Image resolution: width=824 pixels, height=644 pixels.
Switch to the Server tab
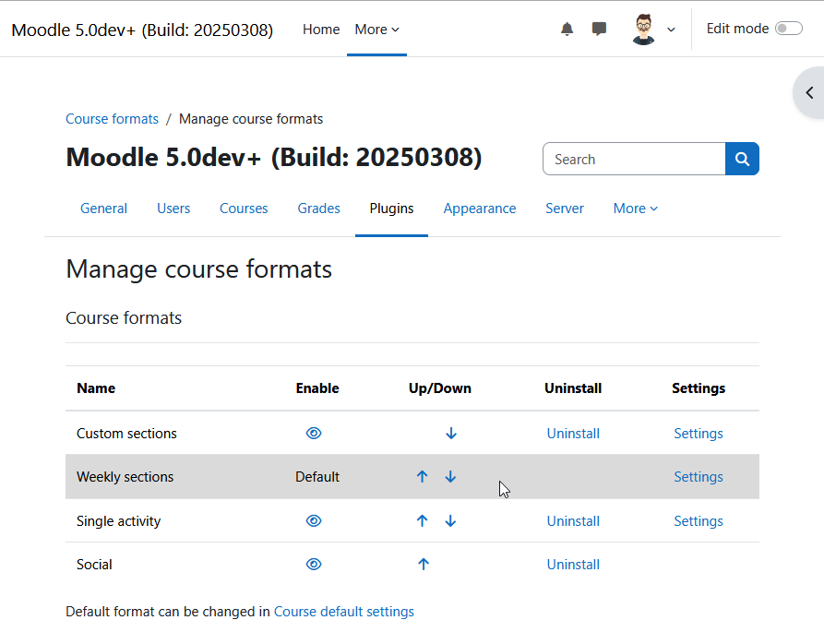[x=565, y=209]
